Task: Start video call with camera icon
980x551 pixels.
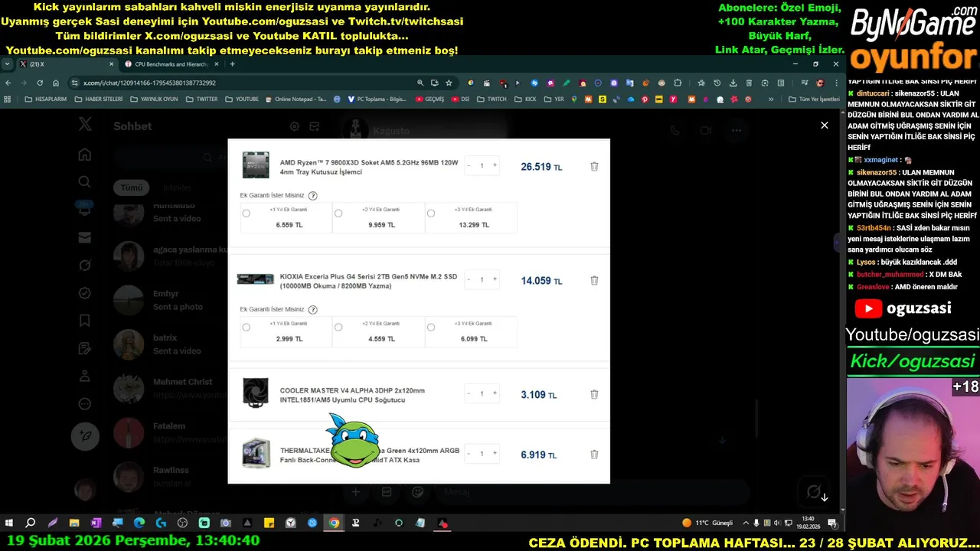Action: [x=705, y=131]
